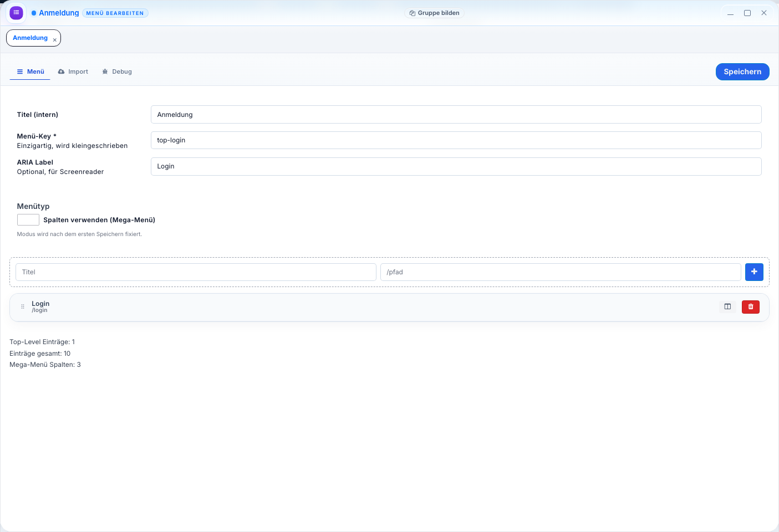Click the blue plus add-entry button
Image resolution: width=779 pixels, height=532 pixels.
pos(754,272)
